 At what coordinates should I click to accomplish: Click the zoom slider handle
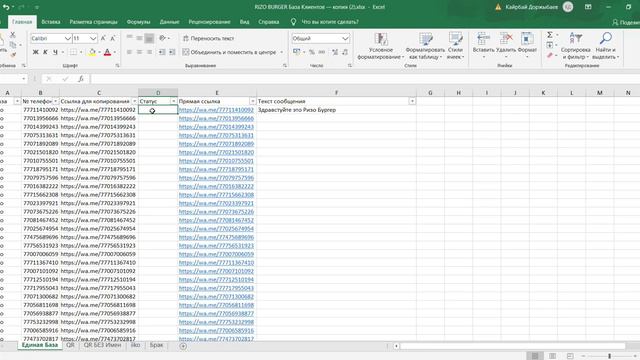tap(609, 356)
